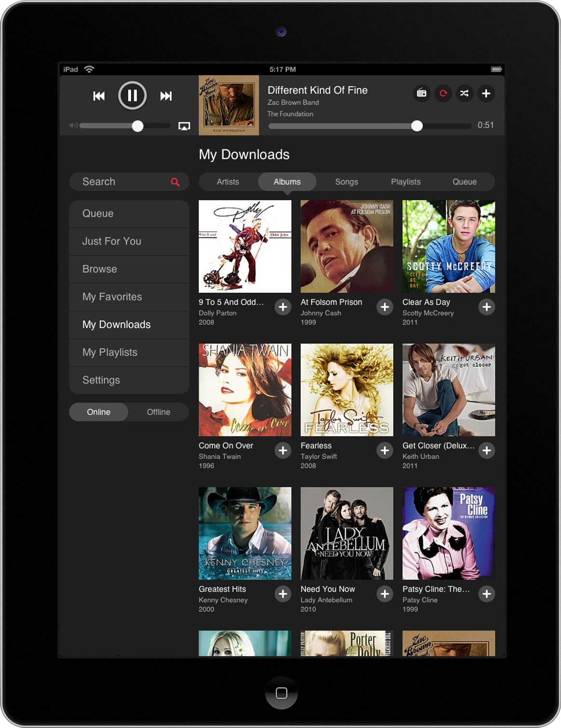Viewport: 561px width, 728px height.
Task: Click the Come On Over title
Action: [x=226, y=446]
